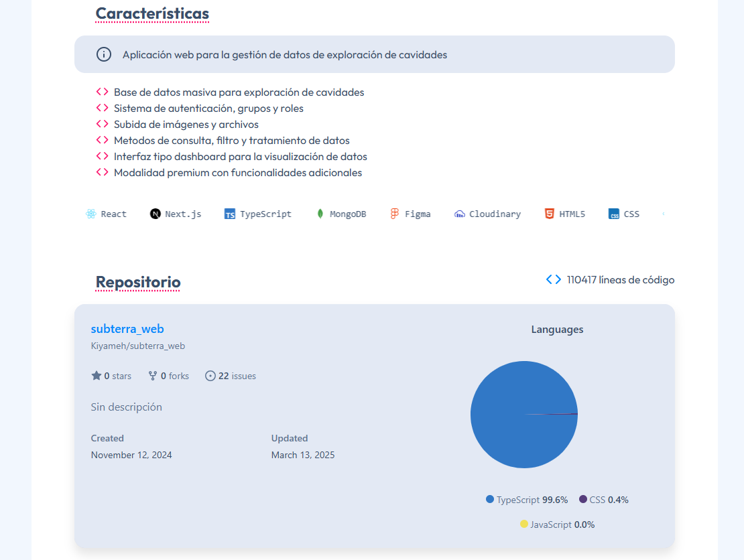The image size is (744, 560).
Task: Click the React technology label
Action: coord(113,214)
